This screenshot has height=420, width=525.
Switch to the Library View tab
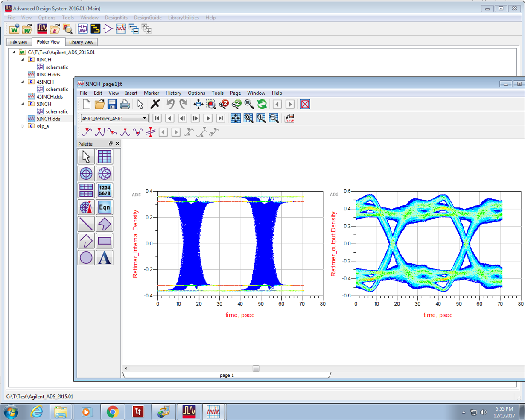[x=81, y=42]
